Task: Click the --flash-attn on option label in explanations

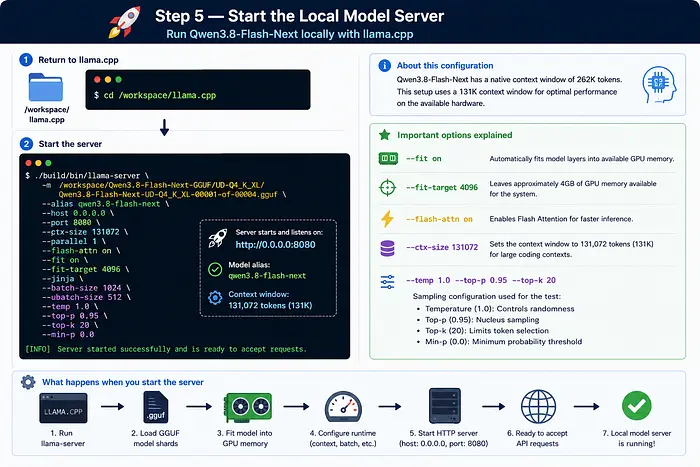Action: (x=439, y=219)
